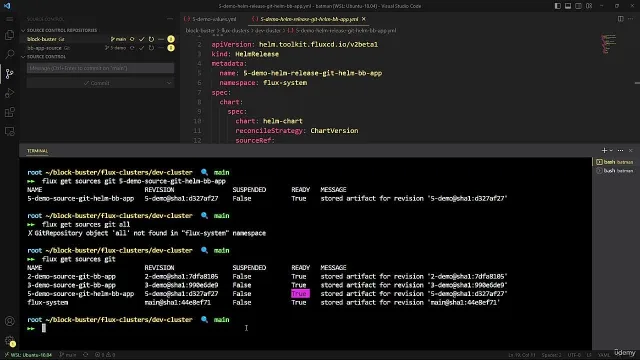The width and height of the screenshot is (640, 360).
Task: Click Spaces: 2 indentation setting
Action: point(551,355)
